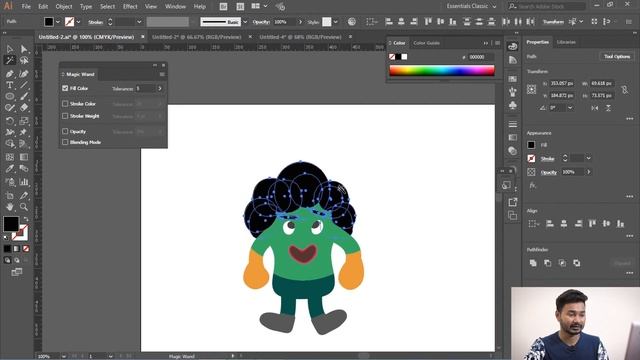
Task: Enable the Stroke Weight checkbox
Action: coord(65,116)
